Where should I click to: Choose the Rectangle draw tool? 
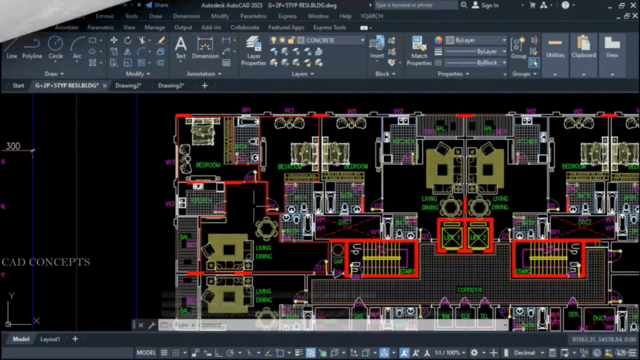tap(93, 40)
